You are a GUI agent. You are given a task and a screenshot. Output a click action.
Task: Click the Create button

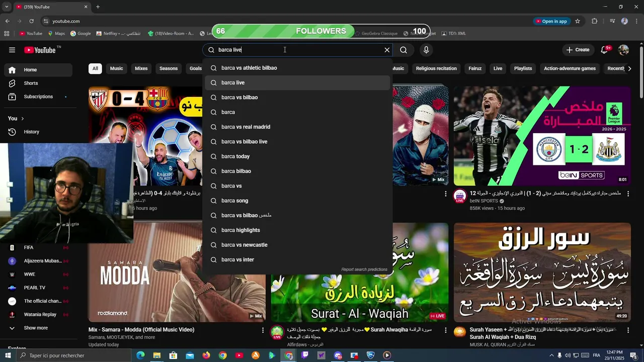coord(578,50)
